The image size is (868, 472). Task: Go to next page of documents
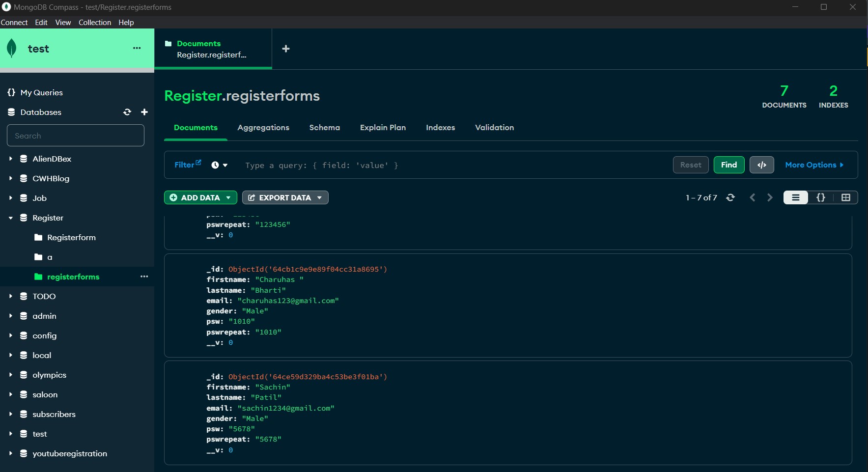click(x=770, y=197)
